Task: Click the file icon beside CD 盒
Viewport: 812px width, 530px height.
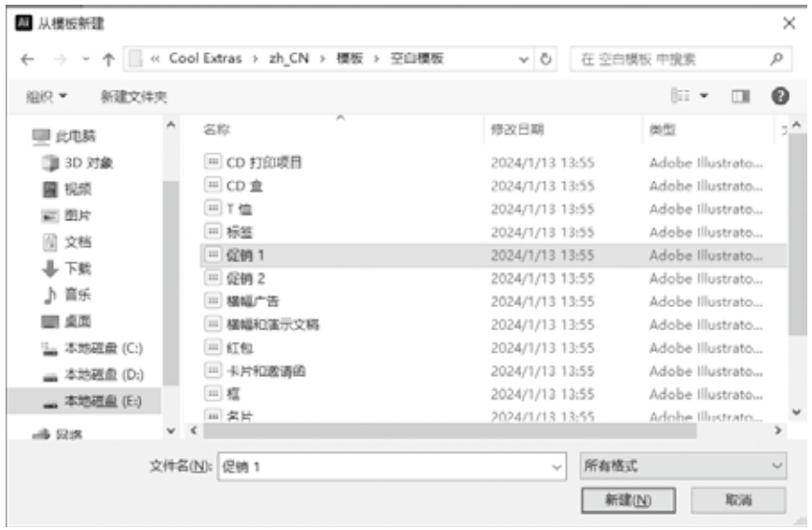Action: (x=213, y=185)
